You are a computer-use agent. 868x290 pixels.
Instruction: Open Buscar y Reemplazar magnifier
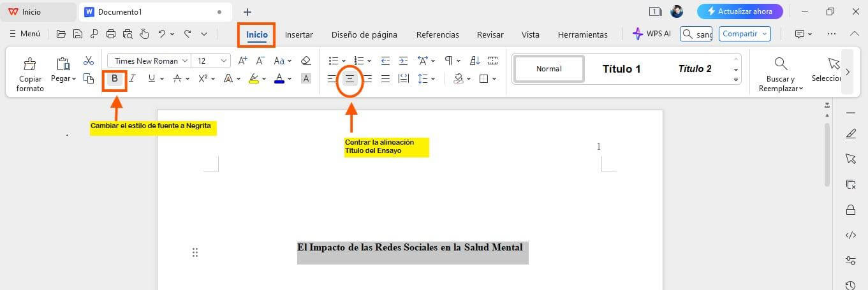coord(780,64)
